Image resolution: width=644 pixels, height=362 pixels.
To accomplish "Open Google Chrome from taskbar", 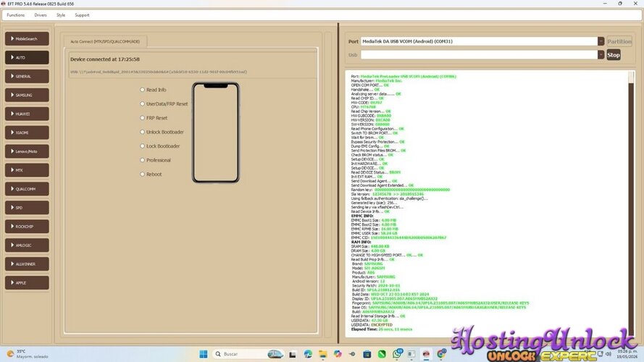I will 441,354.
